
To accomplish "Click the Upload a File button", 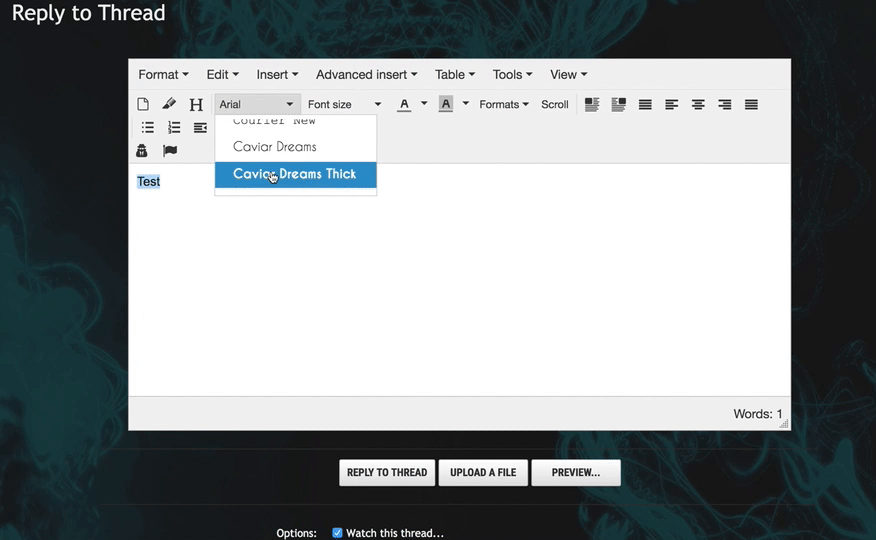I will pyautogui.click(x=483, y=472).
